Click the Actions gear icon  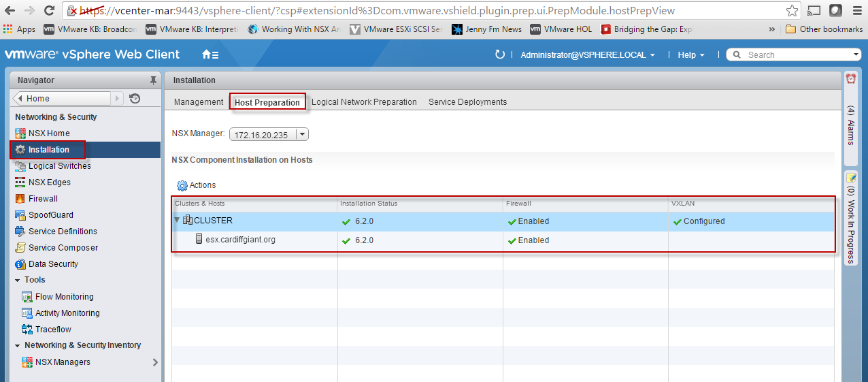pos(182,185)
